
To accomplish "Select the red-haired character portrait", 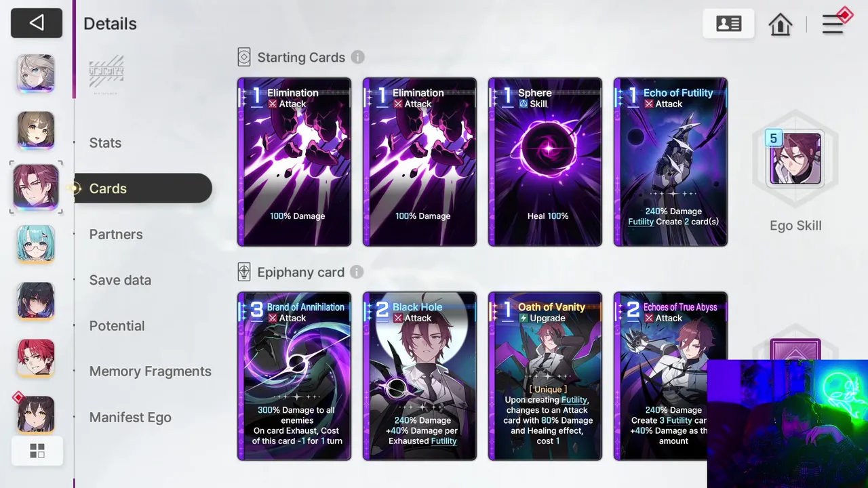I will pyautogui.click(x=36, y=359).
